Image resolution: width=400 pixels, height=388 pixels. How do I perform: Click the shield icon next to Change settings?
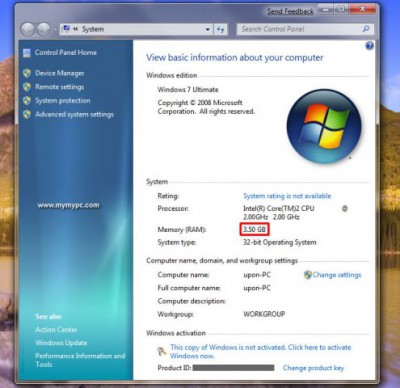pyautogui.click(x=308, y=275)
